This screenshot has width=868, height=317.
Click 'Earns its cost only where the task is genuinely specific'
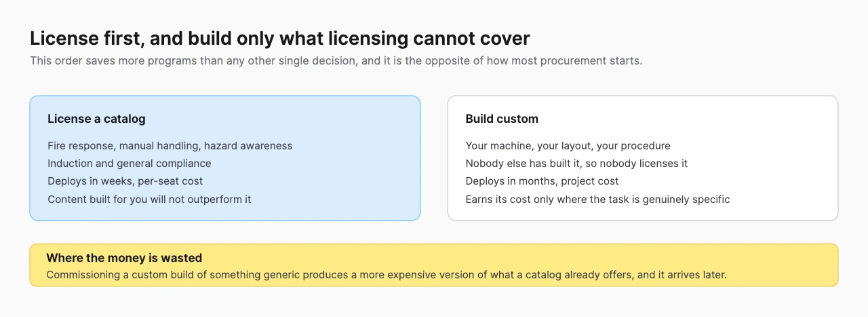598,200
